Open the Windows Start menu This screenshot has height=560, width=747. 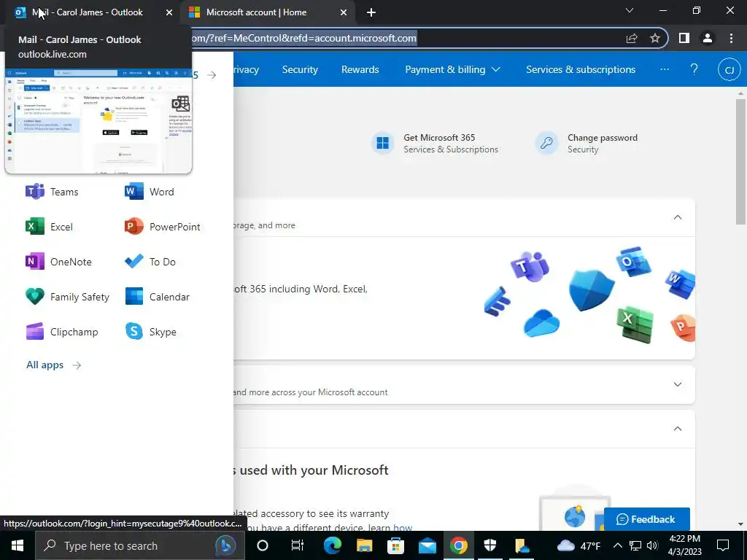point(18,545)
